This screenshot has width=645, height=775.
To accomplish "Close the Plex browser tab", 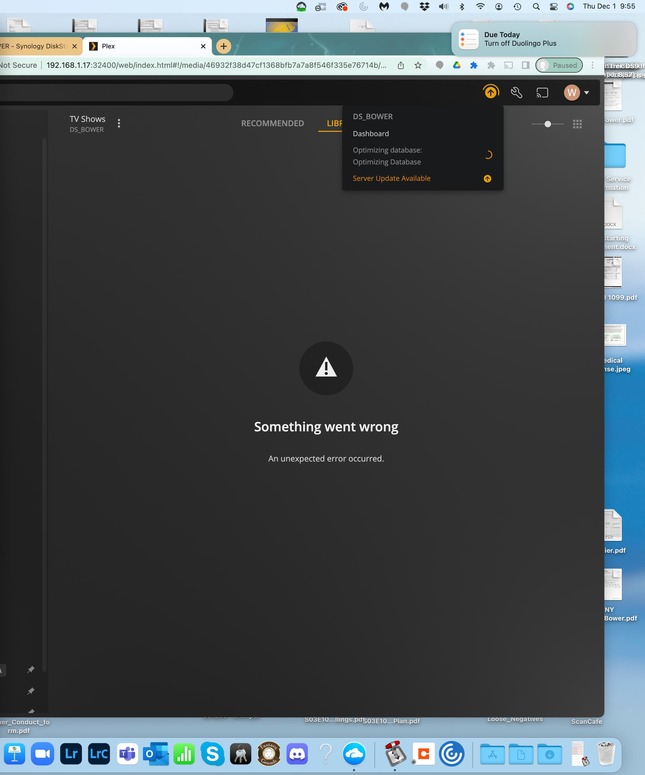I will click(203, 46).
